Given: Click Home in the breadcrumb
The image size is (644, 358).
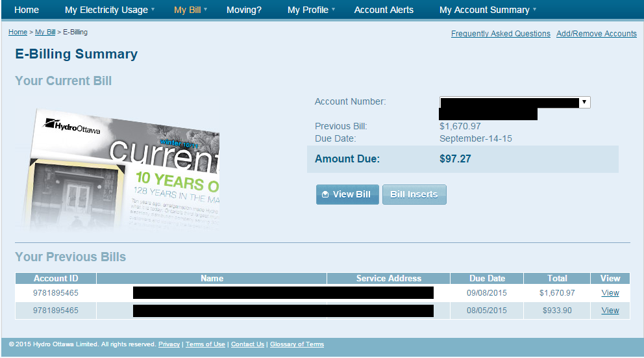Looking at the screenshot, I should point(18,32).
